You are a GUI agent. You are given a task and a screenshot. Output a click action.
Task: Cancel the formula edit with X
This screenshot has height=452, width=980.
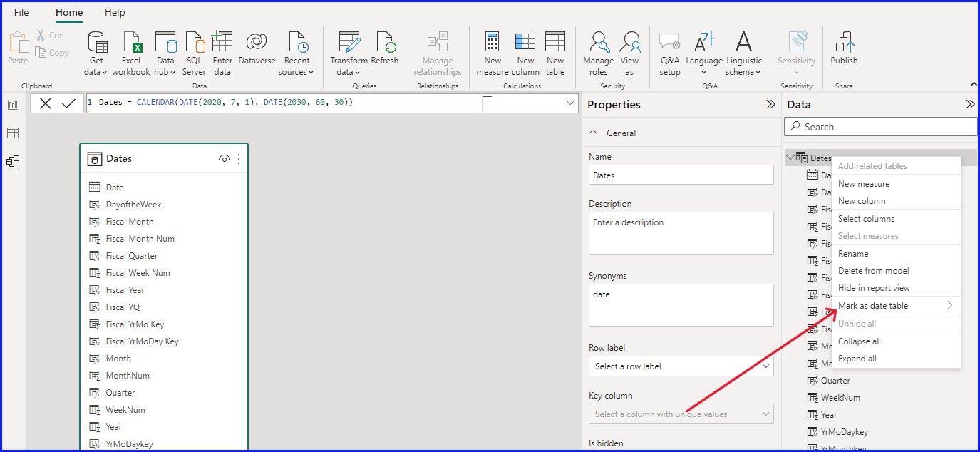tap(46, 103)
